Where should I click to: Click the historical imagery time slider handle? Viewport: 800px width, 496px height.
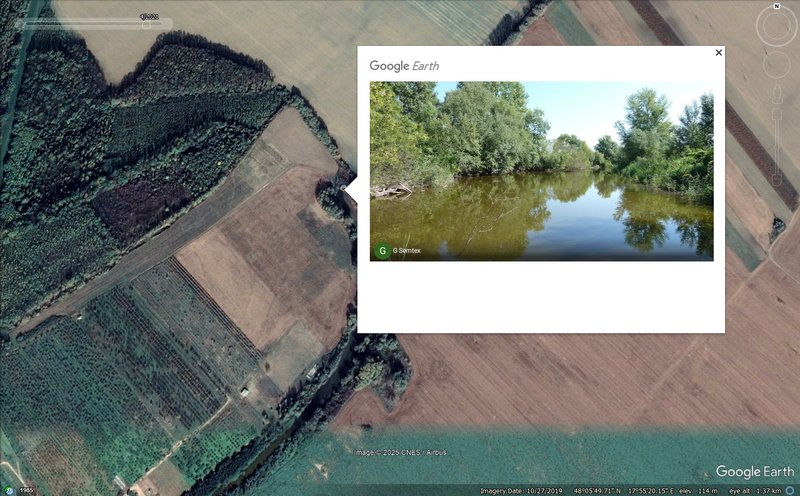146,24
